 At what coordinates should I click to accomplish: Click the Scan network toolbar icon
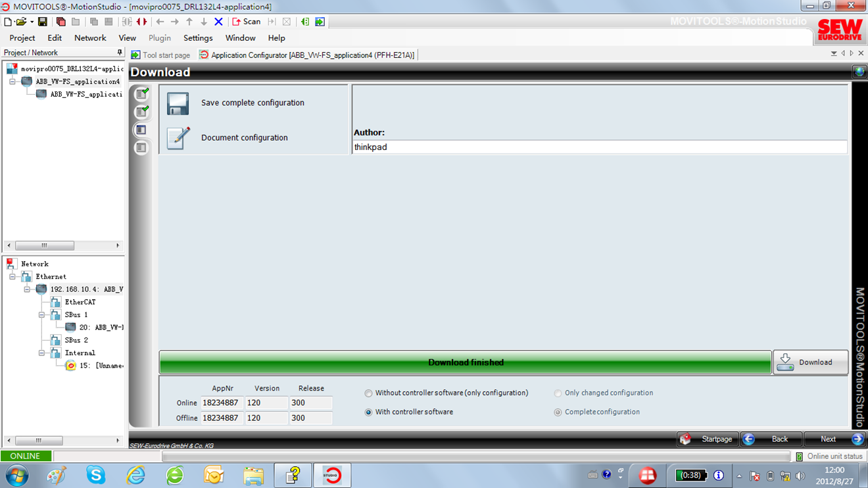247,22
